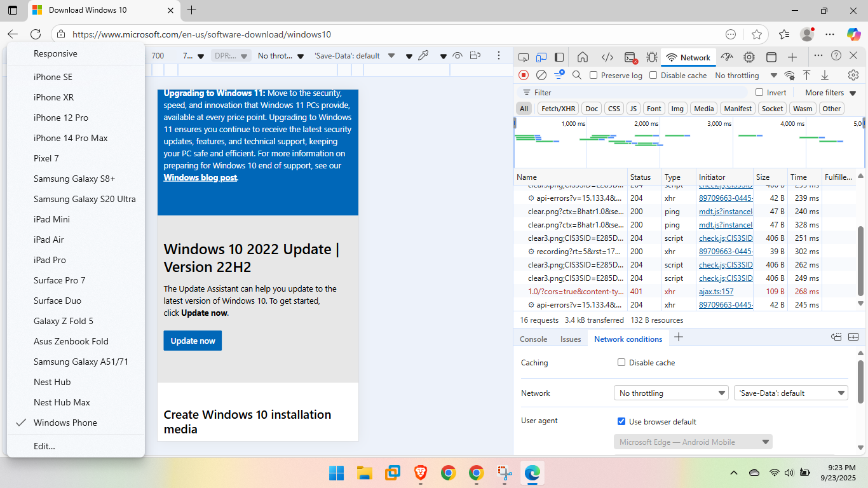Expand the More filters dropdown
Screen dimensions: 868x488
click(831, 93)
